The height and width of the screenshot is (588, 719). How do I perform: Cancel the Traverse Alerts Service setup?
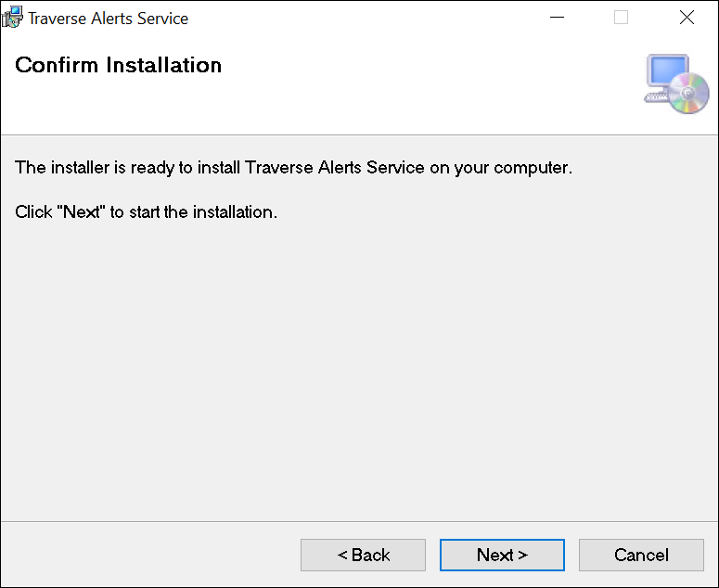(x=641, y=555)
